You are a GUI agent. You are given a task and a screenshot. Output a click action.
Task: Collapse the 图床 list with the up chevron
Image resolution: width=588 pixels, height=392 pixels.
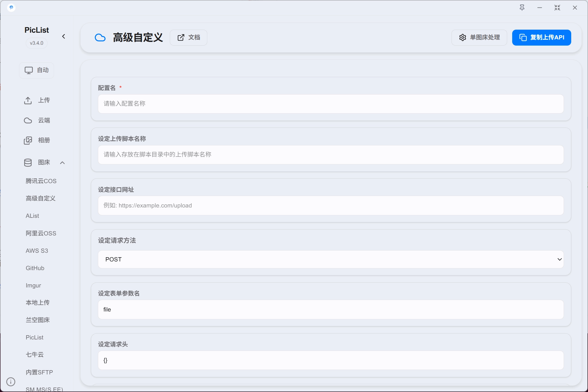[x=62, y=163]
